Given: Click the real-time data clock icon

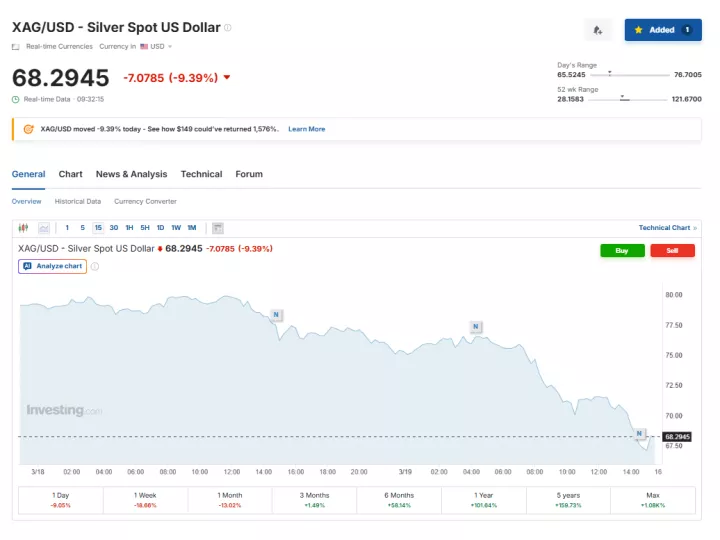Looking at the screenshot, I should coord(16,99).
